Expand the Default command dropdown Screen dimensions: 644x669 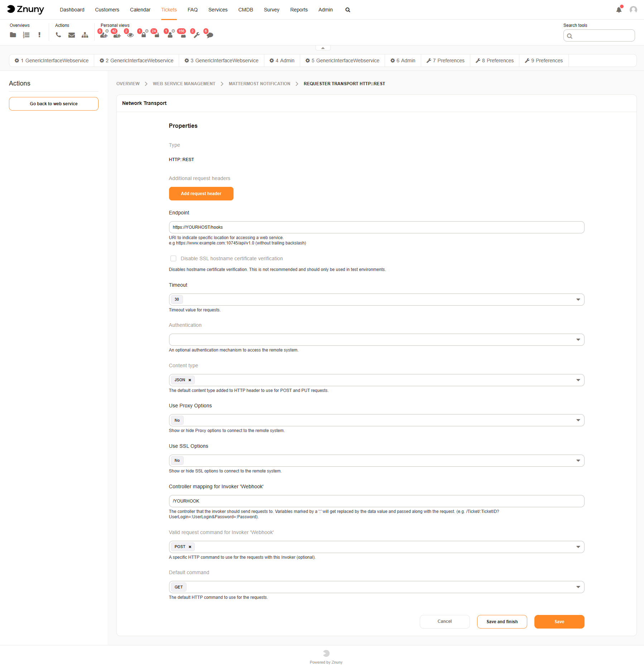(578, 587)
